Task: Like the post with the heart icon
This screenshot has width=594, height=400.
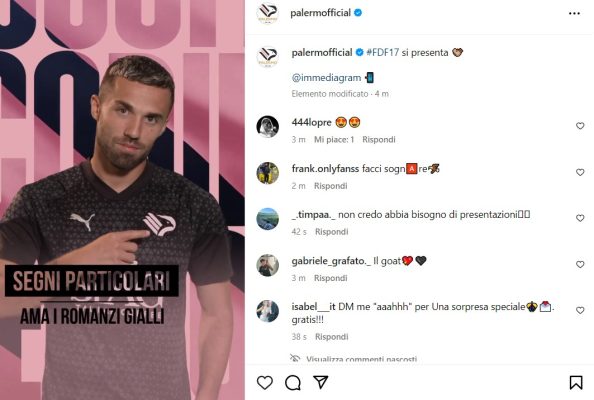Action: pos(265,383)
